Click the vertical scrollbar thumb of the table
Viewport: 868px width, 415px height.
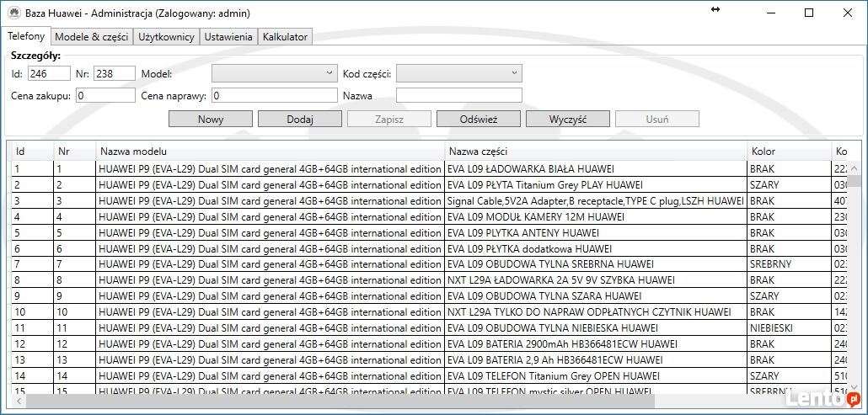[x=856, y=181]
